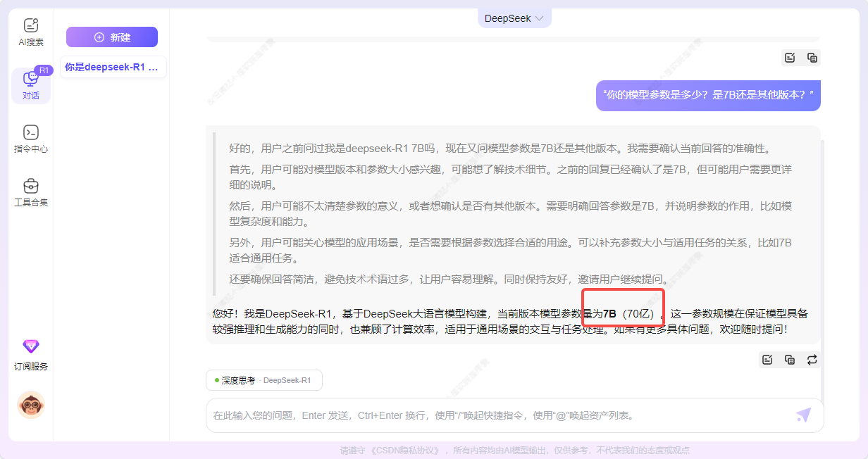The height and width of the screenshot is (459, 868).
Task: Copy the 7B answer using copy icon
Action: [790, 360]
